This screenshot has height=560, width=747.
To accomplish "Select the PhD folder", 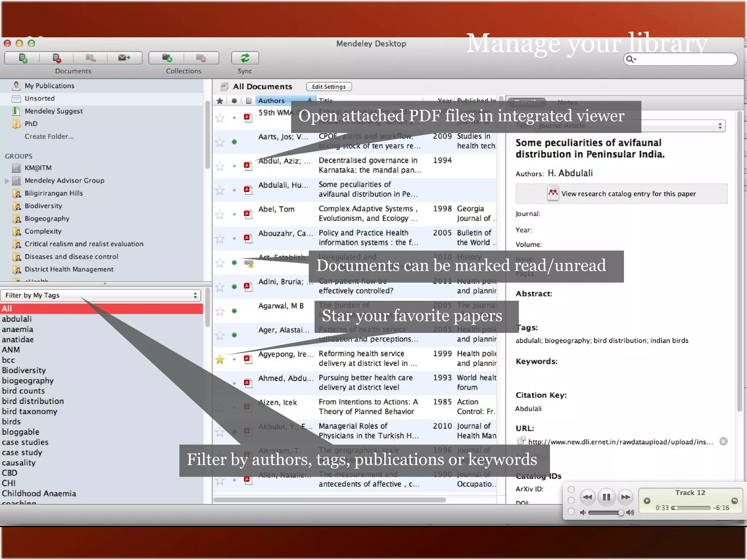I will (31, 124).
